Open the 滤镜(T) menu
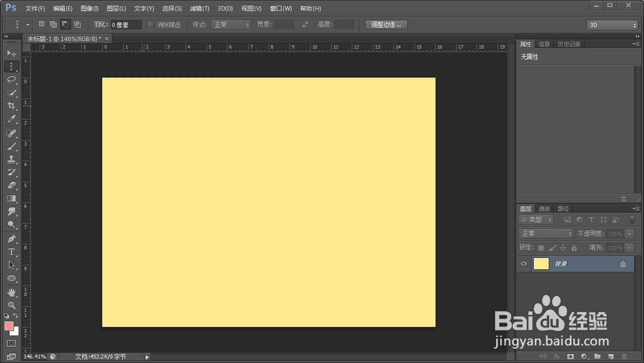This screenshot has width=644, height=363. 199,9
